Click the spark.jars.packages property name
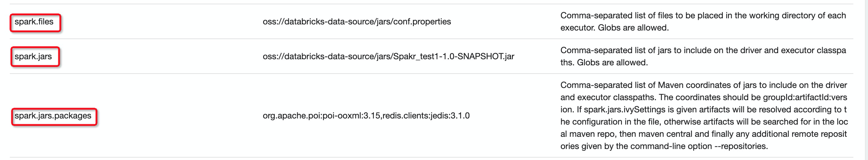 pos(53,116)
